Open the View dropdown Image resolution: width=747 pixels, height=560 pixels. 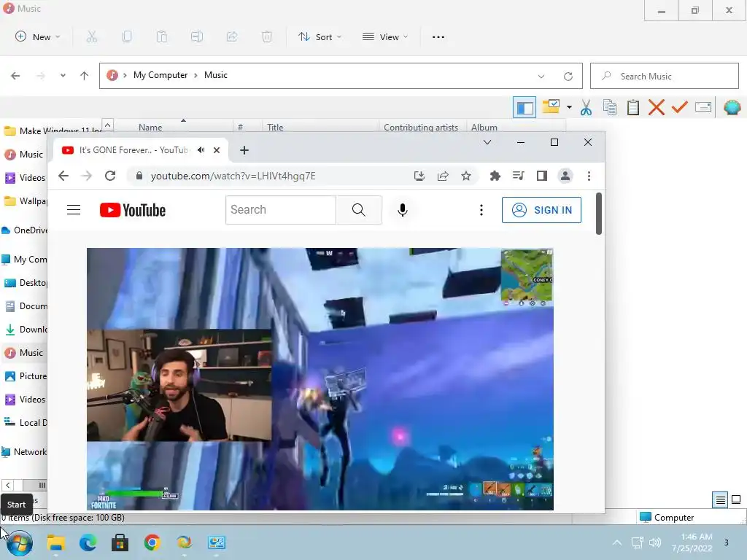[x=385, y=36]
